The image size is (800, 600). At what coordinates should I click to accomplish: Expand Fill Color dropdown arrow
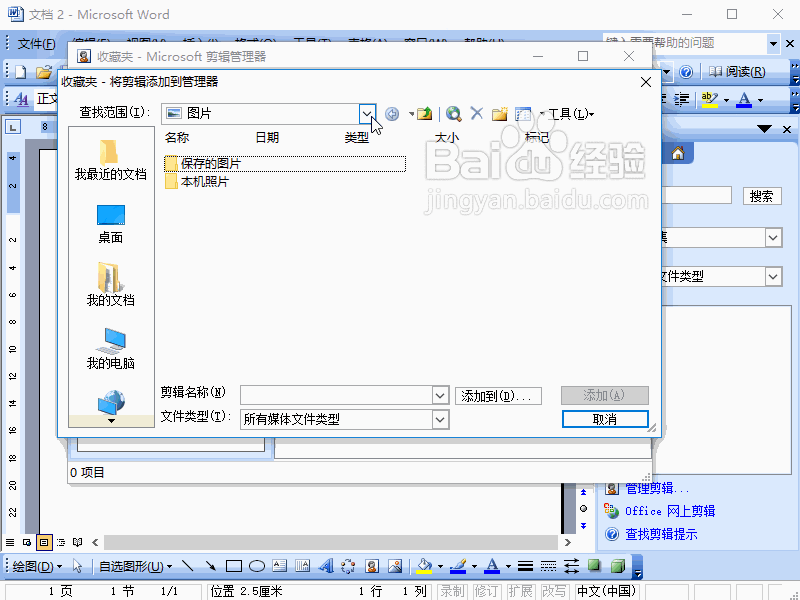coord(440,566)
